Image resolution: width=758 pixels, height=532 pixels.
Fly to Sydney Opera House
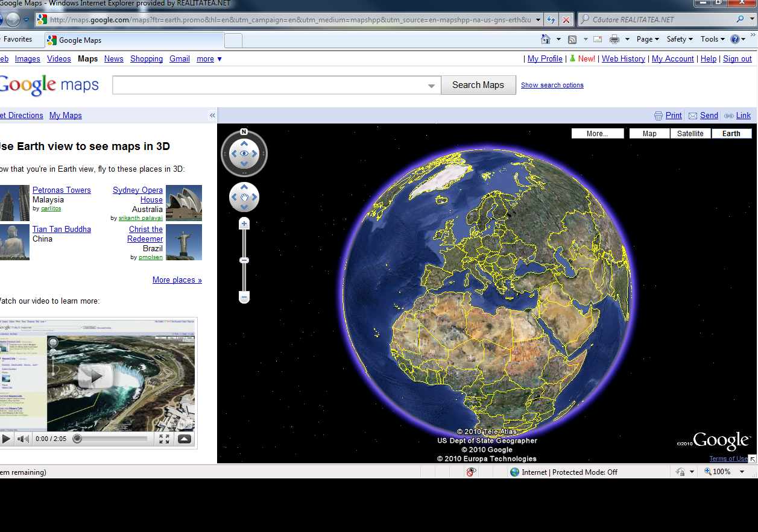(x=138, y=195)
